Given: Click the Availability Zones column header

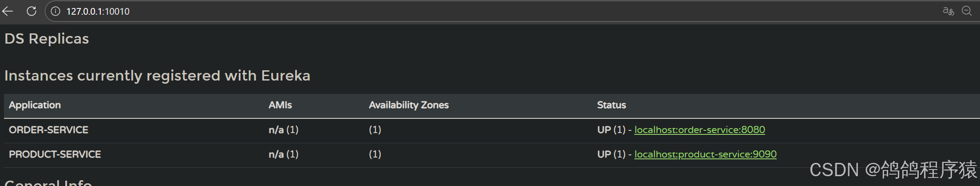Looking at the screenshot, I should point(408,105).
